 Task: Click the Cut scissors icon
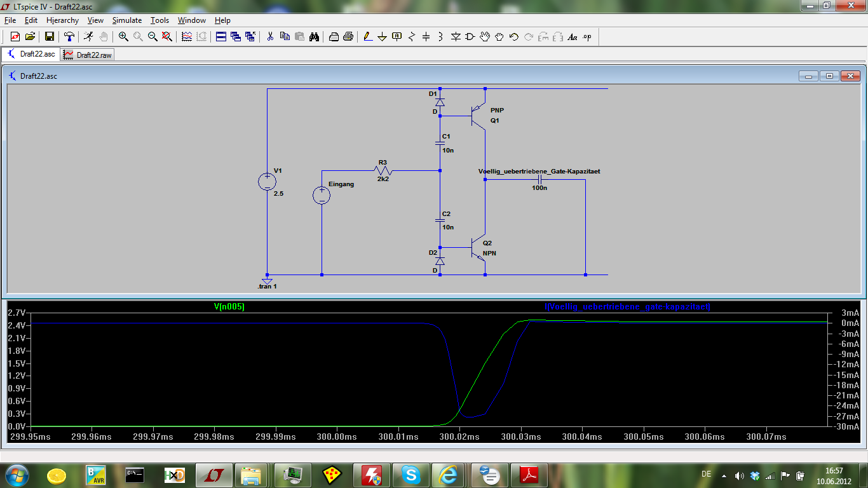270,37
